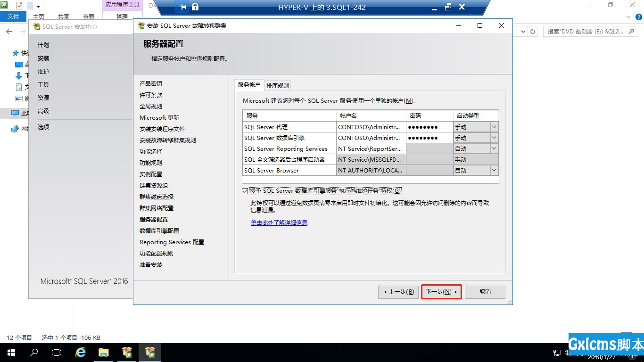
Task: Click 数据库引擎配置 step in setup sidebar
Action: pos(159,230)
